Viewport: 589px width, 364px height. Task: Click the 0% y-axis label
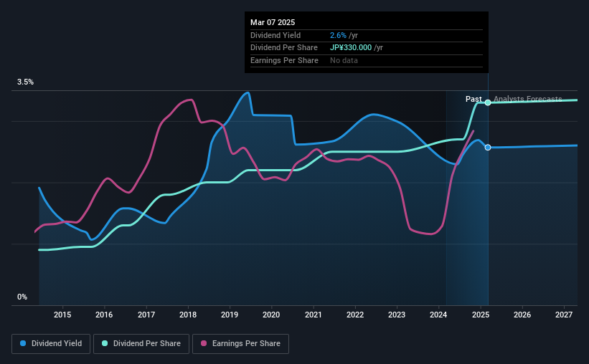click(22, 297)
